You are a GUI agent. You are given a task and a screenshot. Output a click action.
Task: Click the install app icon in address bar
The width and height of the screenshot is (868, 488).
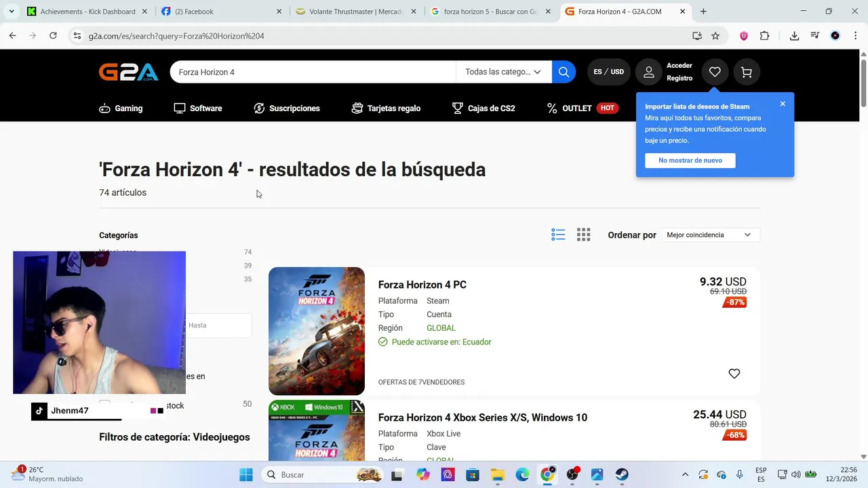[697, 36]
